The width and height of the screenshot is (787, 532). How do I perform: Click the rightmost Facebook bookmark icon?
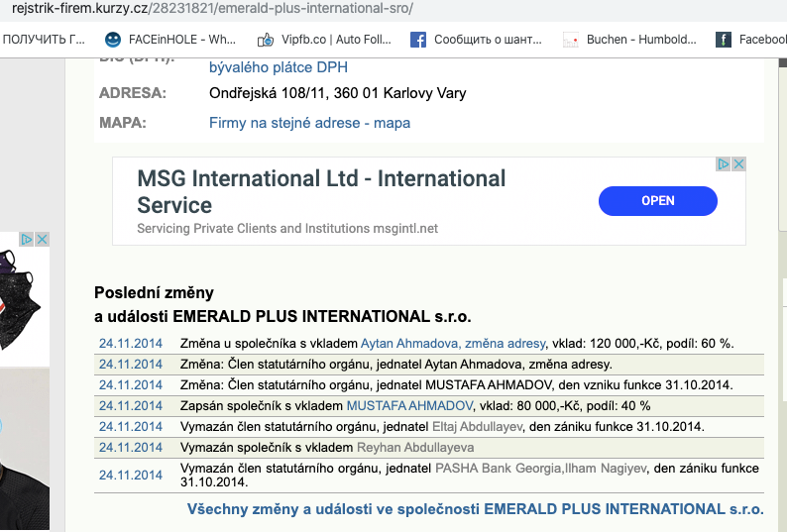(x=723, y=40)
